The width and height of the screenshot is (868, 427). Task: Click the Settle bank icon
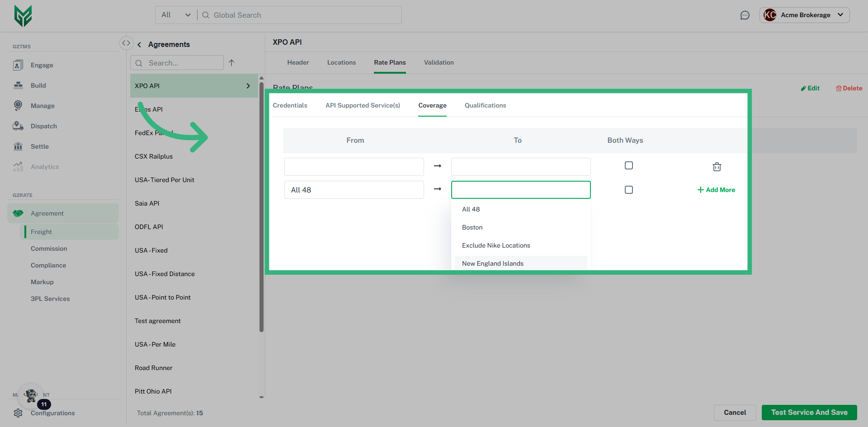coord(18,146)
